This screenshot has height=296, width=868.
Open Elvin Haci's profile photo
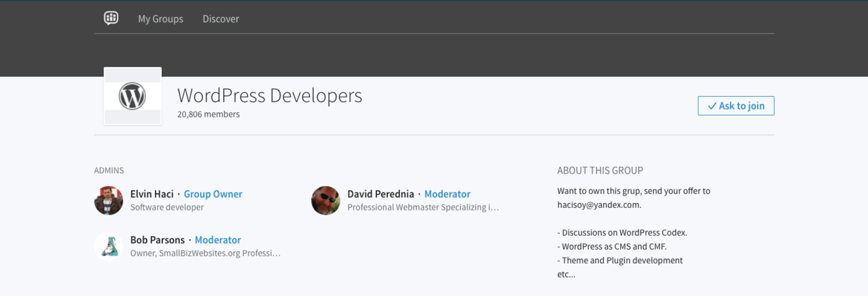tap(108, 200)
